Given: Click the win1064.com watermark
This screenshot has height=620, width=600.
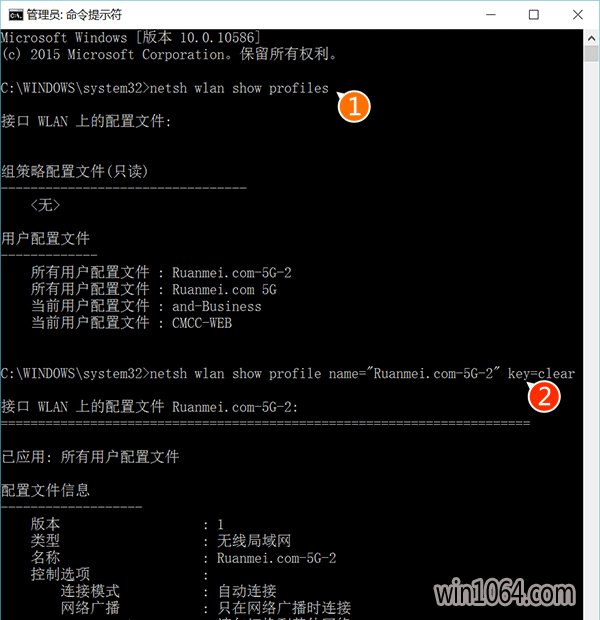Looking at the screenshot, I should (x=505, y=592).
